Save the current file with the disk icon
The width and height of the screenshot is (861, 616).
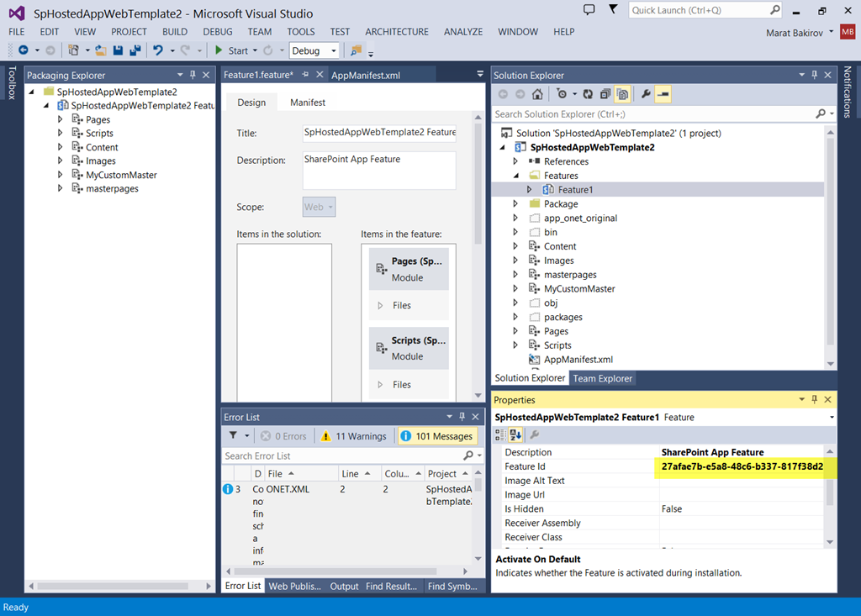[x=118, y=50]
